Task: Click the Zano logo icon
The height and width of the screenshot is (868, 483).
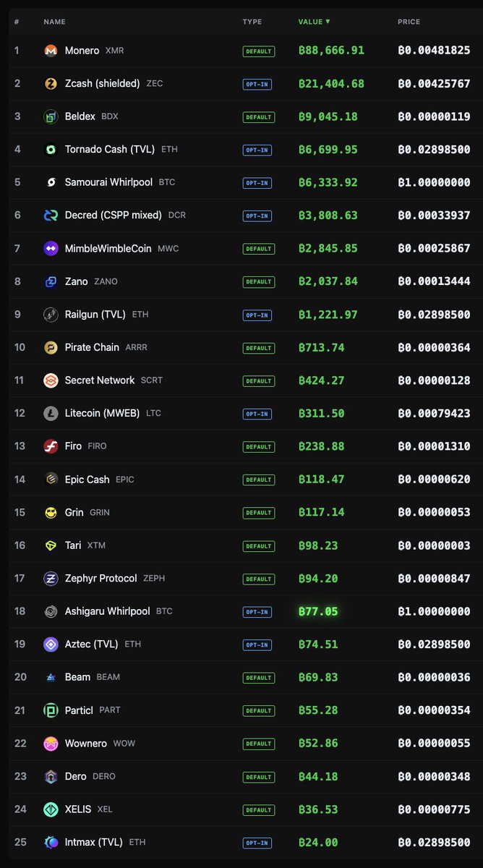Action: coord(51,281)
